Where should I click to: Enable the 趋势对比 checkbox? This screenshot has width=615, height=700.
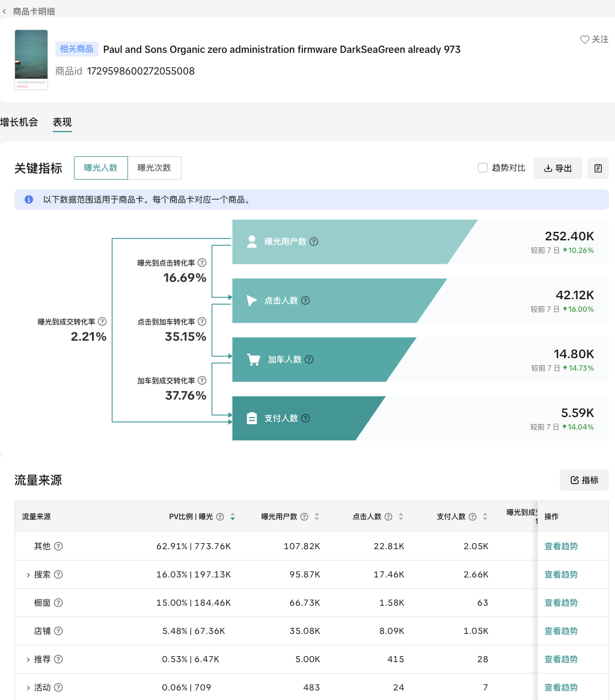tap(482, 168)
